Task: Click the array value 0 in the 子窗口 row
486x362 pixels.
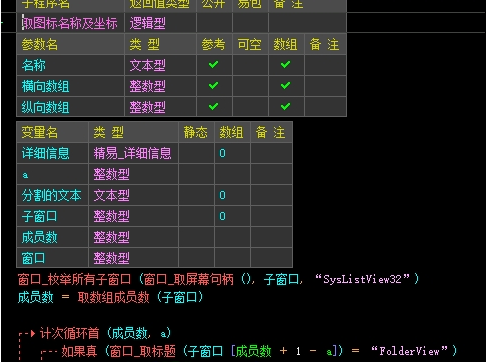Action: [x=222, y=216]
